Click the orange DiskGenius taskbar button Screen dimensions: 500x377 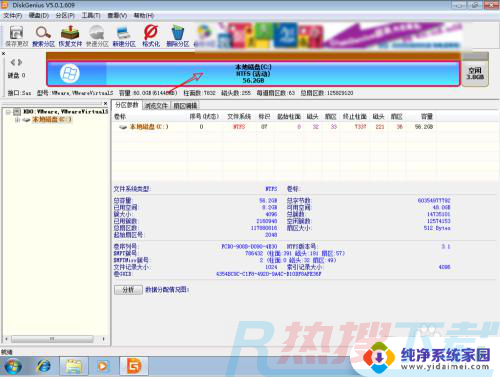(134, 366)
